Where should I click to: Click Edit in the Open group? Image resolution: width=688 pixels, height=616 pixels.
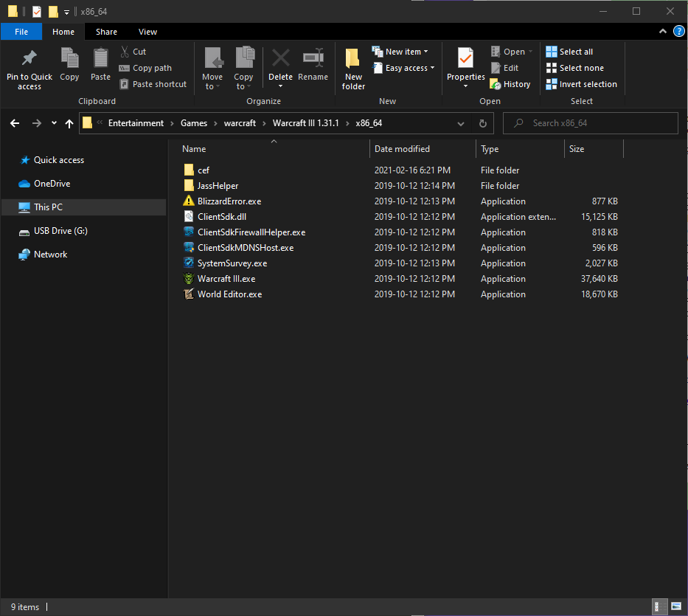click(x=504, y=68)
